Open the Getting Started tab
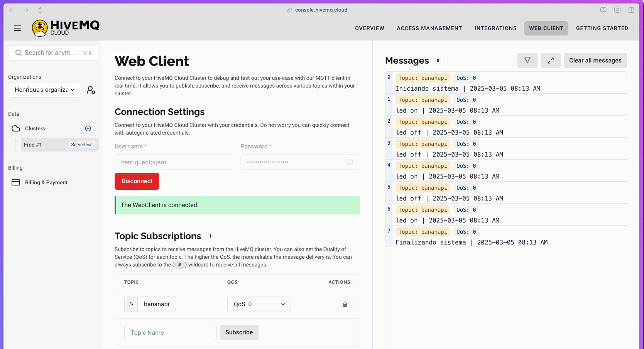 (x=602, y=28)
